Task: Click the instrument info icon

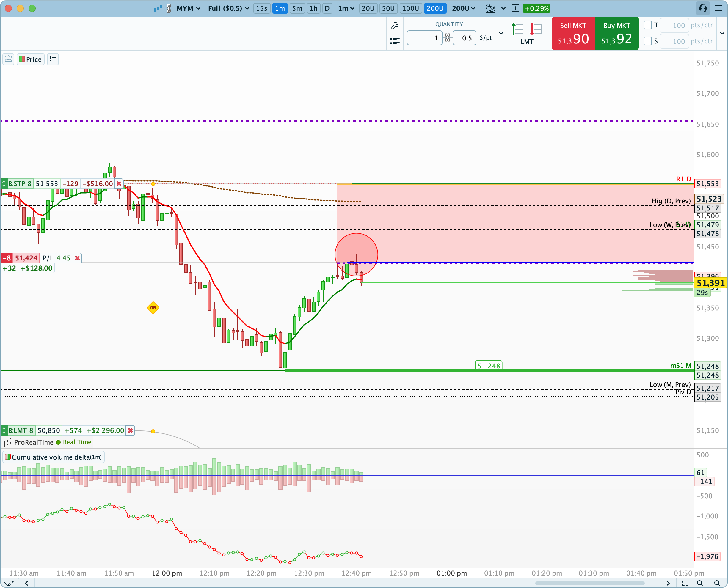Action: (x=515, y=8)
